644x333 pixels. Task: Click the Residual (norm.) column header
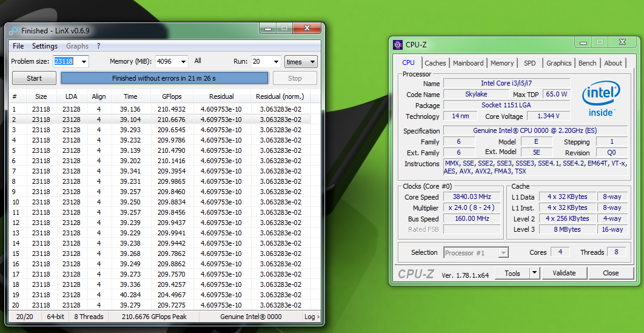click(x=280, y=96)
